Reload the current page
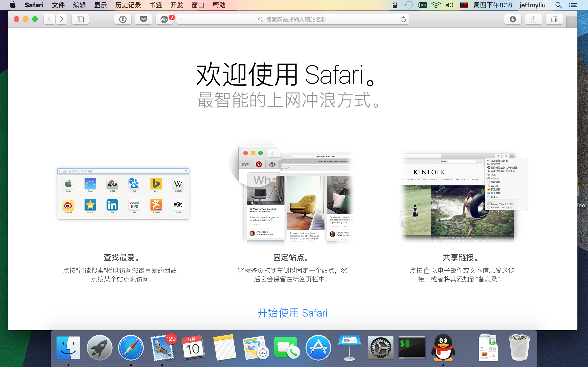This screenshot has width=588, height=367. click(x=403, y=19)
